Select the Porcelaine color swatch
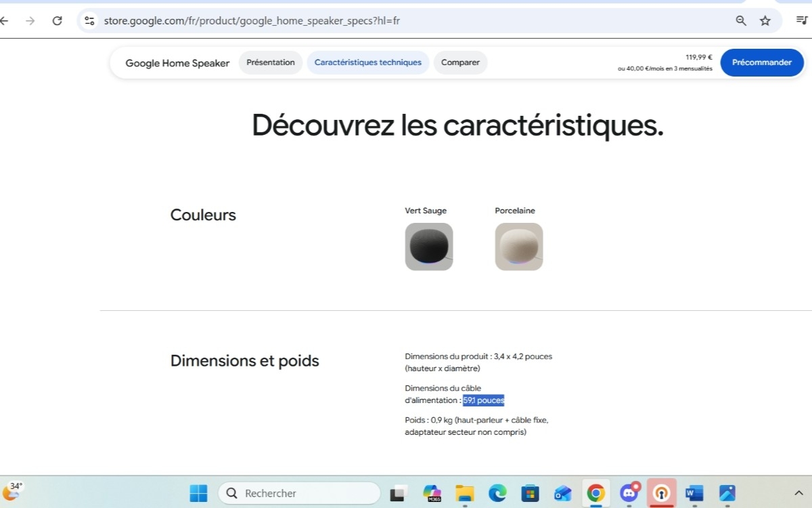The width and height of the screenshot is (812, 508). pos(519,247)
